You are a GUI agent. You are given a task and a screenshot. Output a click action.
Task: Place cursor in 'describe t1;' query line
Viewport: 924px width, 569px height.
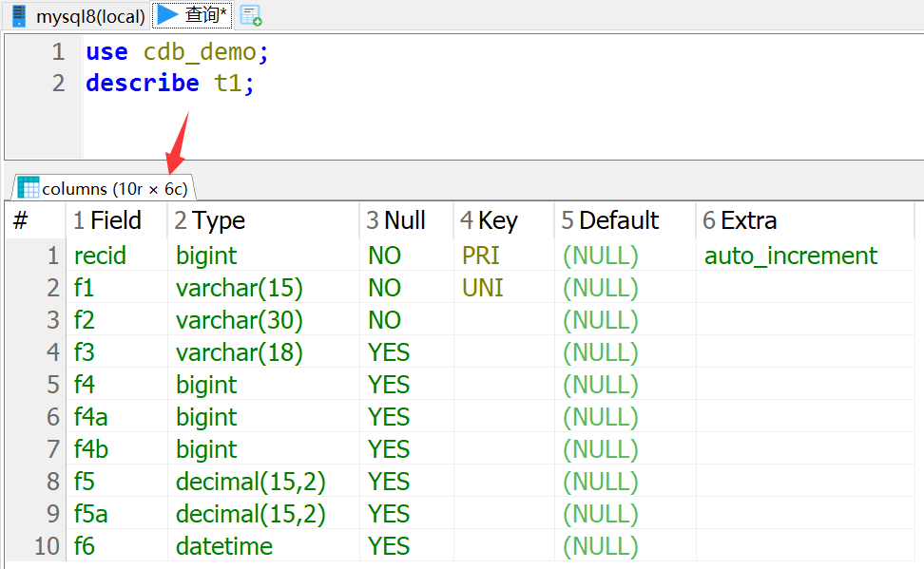pos(170,84)
